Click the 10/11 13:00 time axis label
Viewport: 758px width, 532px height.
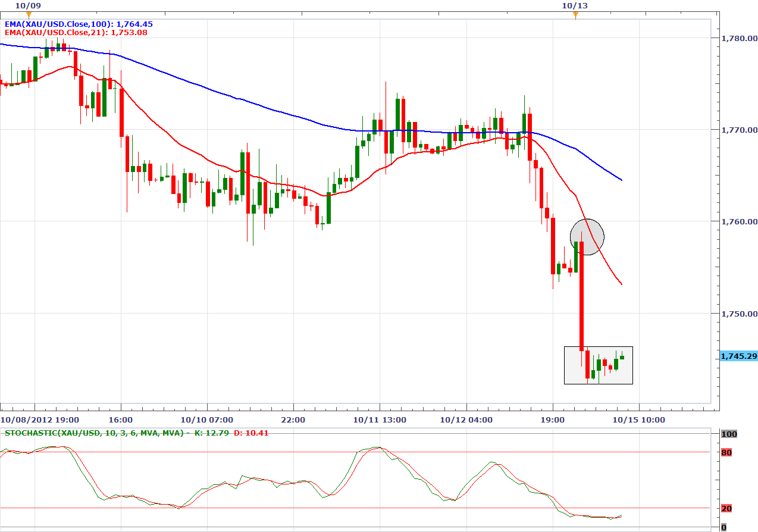coord(380,420)
